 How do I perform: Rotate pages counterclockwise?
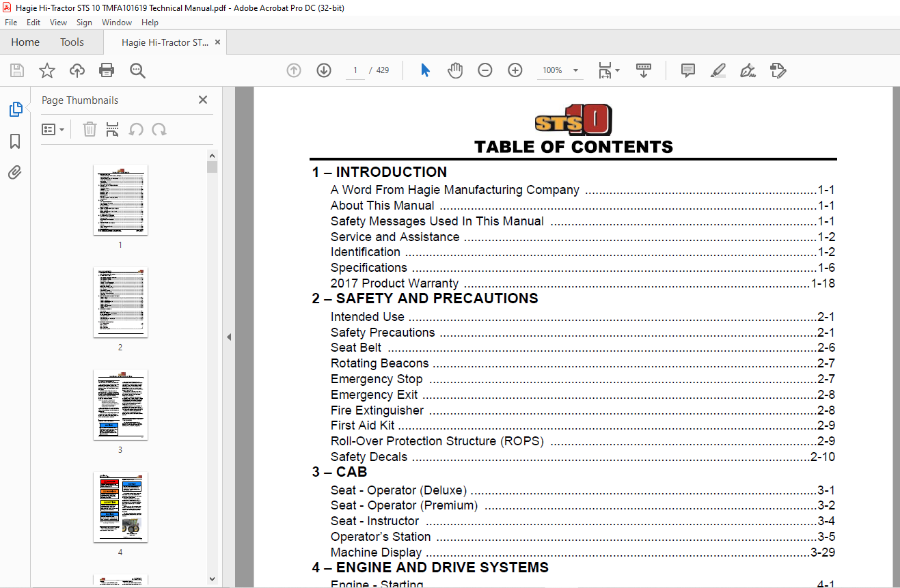click(x=136, y=129)
